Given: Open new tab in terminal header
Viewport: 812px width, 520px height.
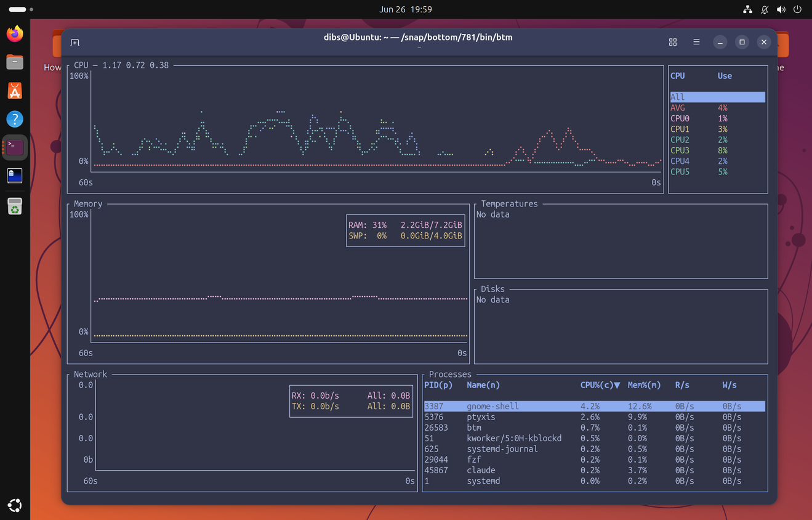Looking at the screenshot, I should click(x=75, y=43).
